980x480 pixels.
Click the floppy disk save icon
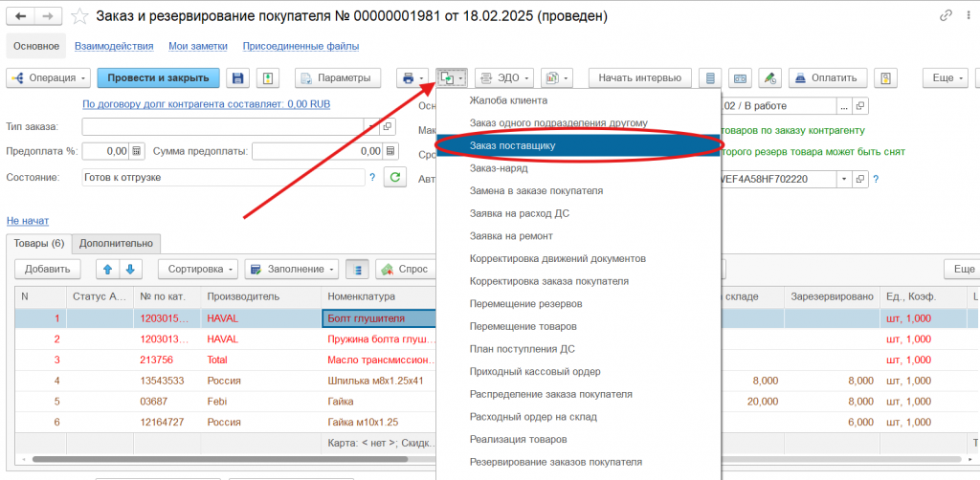pyautogui.click(x=238, y=77)
